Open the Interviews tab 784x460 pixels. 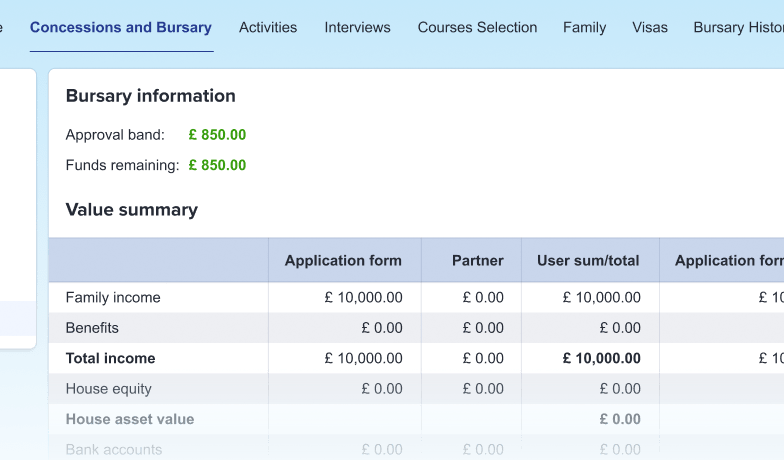click(358, 28)
